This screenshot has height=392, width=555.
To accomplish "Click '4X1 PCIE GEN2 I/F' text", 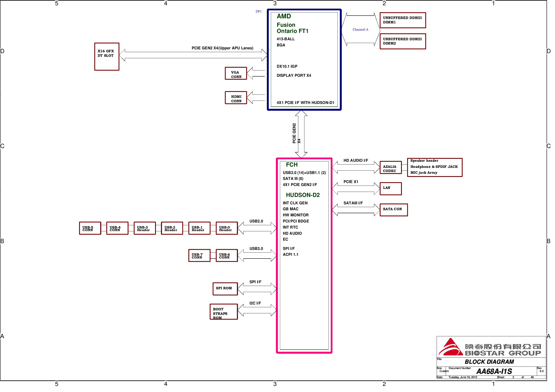I will coord(300,185).
